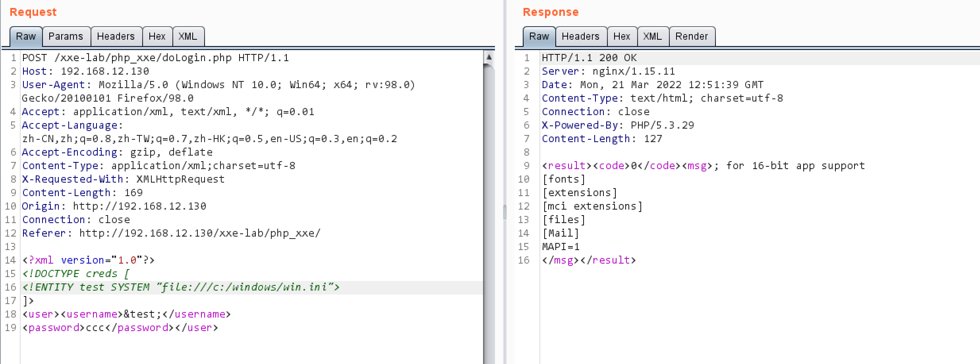Click the POST /xxe-lab/php_xxe/doLogin.php request line

155,58
